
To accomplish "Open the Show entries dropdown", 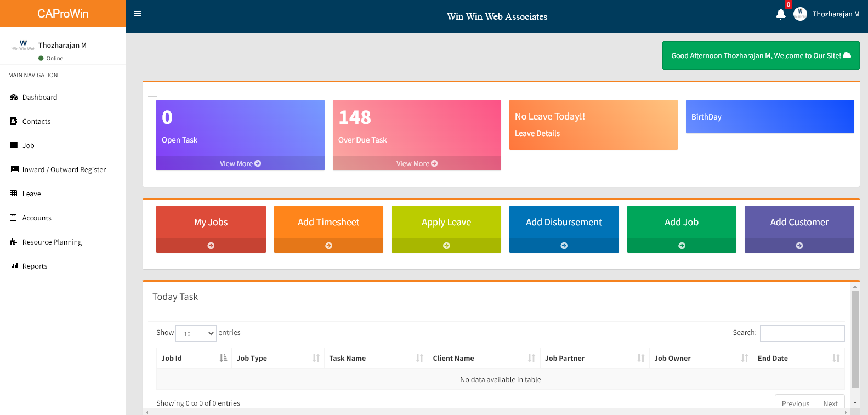I will 196,333.
